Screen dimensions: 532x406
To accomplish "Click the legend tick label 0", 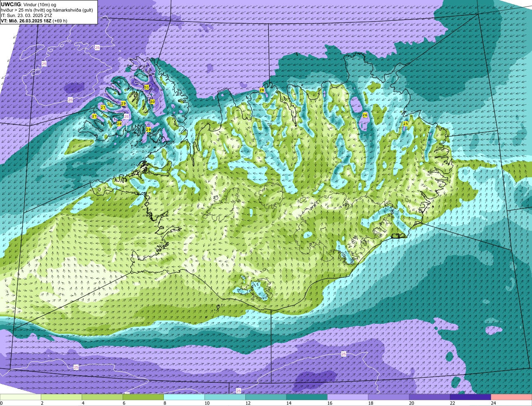I will (x=1, y=403).
